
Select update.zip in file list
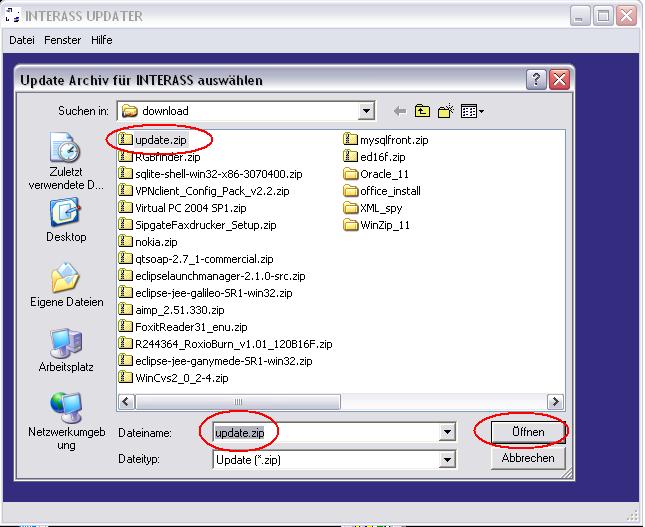click(x=160, y=140)
